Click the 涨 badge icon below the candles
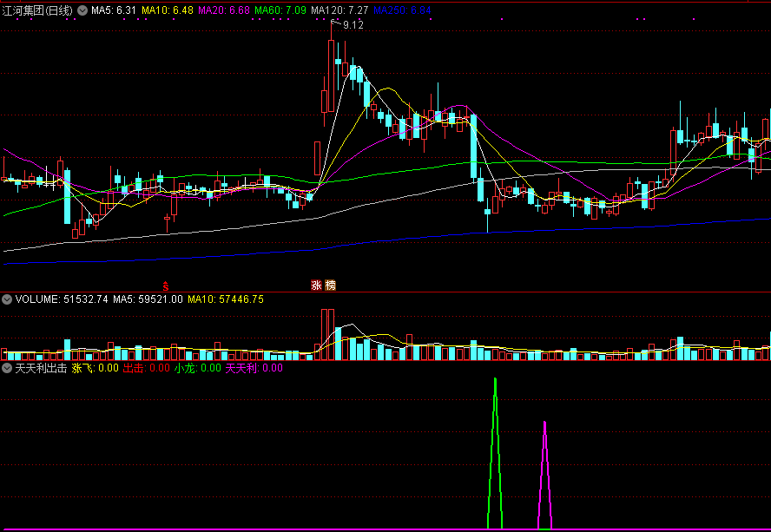Viewport: 771px width, 532px height. click(x=316, y=286)
